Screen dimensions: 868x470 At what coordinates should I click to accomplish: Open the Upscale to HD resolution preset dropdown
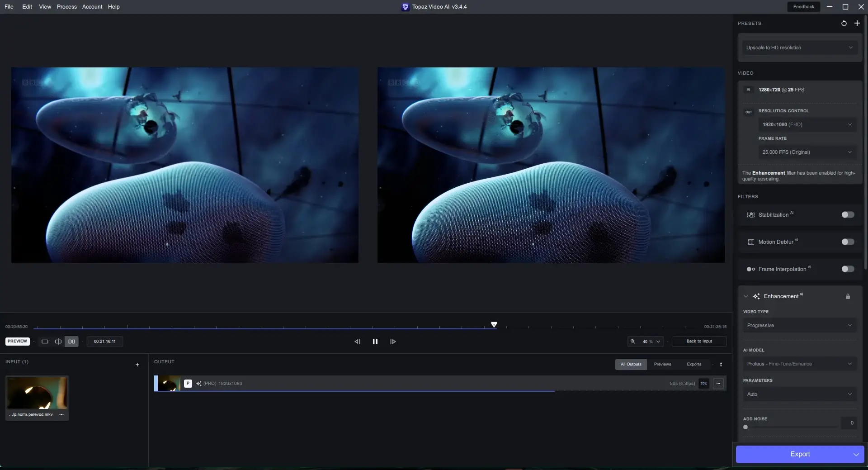click(x=799, y=47)
